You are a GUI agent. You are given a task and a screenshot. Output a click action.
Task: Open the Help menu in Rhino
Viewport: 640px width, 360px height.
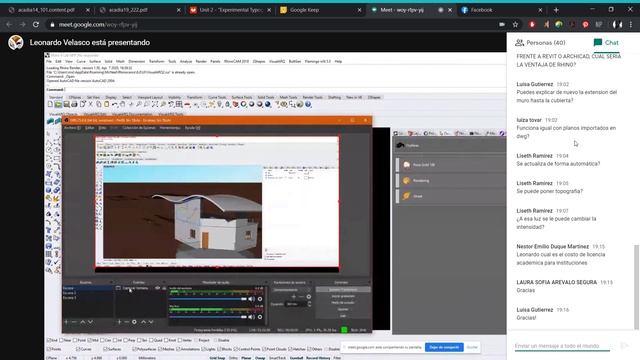click(338, 61)
